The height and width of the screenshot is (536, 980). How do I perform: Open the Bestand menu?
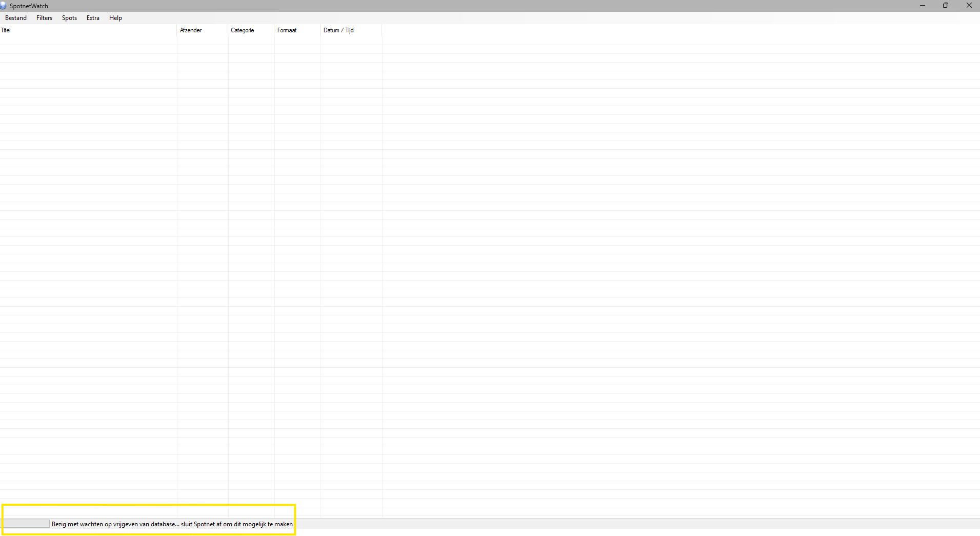[x=15, y=18]
